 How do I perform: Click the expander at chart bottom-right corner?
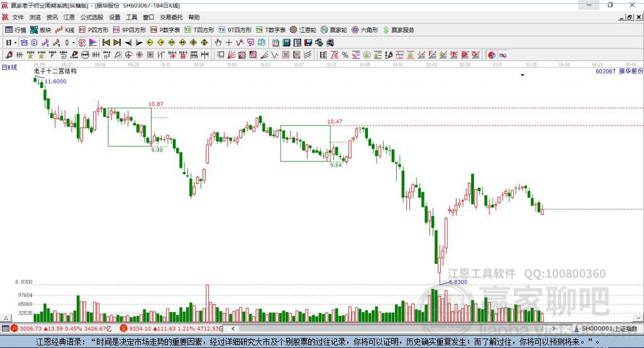(x=638, y=318)
